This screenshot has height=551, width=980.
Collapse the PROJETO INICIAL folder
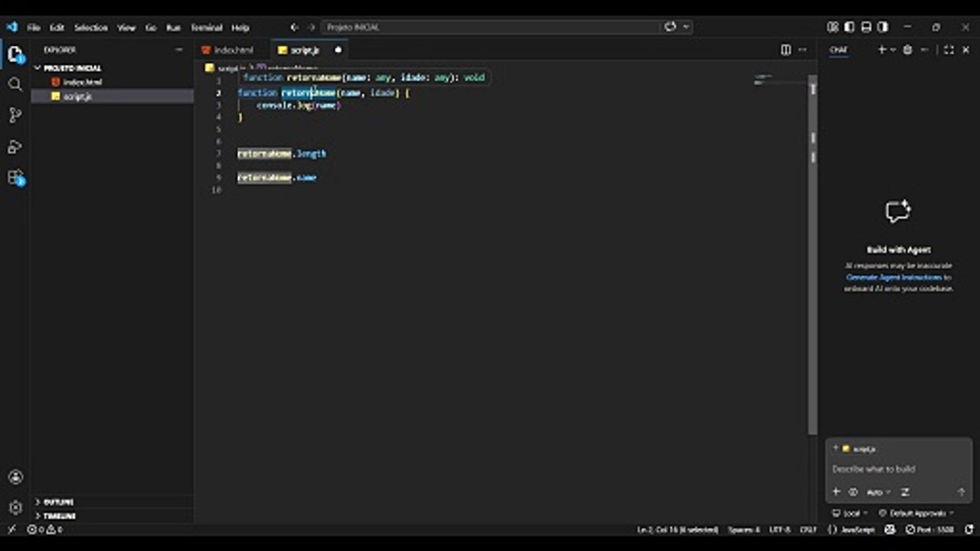112,68
